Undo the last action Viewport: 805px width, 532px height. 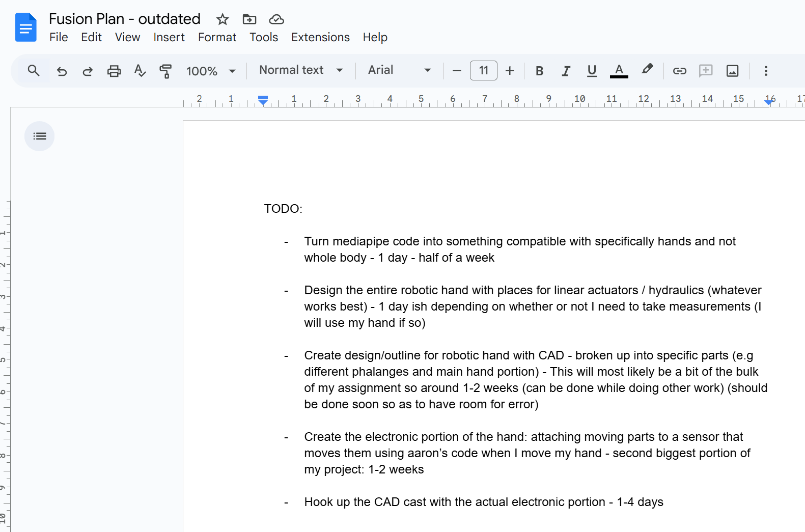pyautogui.click(x=62, y=71)
